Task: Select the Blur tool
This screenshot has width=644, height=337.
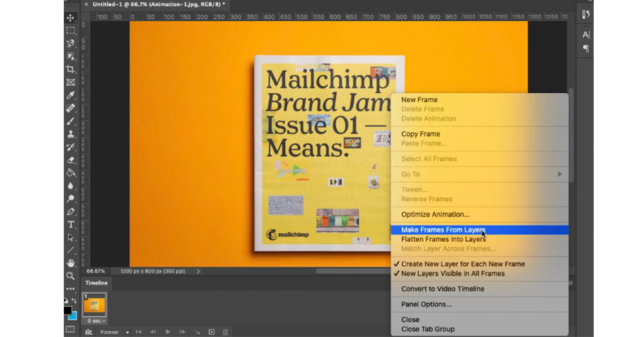Action: point(71,186)
